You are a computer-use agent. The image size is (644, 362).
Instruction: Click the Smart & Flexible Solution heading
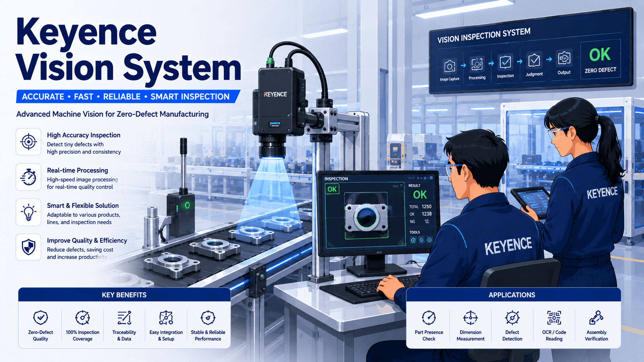click(83, 205)
